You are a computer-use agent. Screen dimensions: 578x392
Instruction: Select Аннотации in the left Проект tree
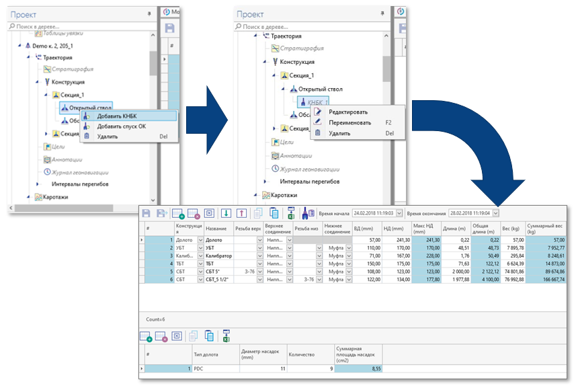[x=67, y=159]
